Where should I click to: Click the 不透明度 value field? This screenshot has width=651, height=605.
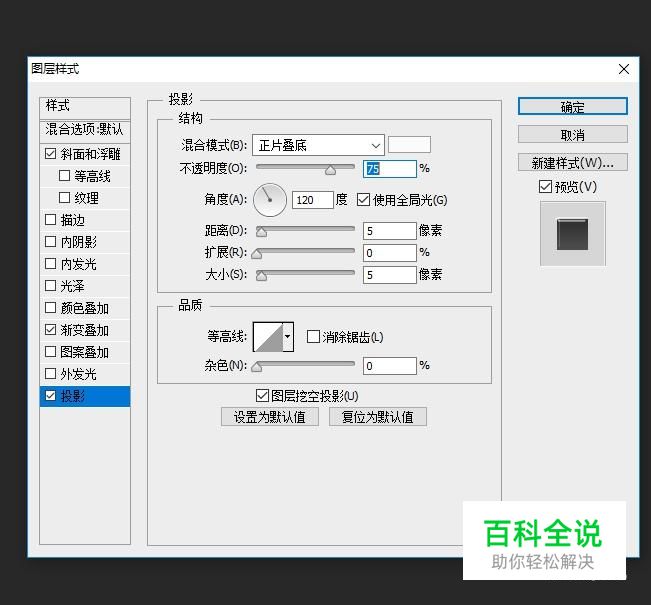tap(389, 169)
